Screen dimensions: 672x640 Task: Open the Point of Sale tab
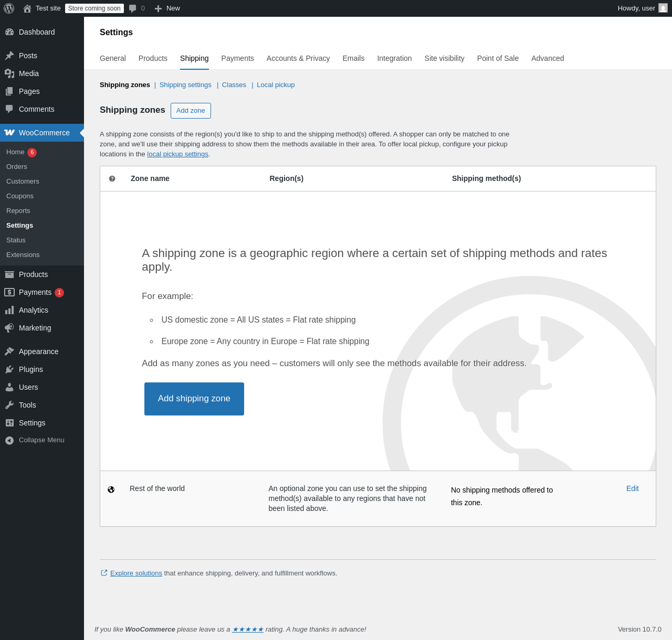click(x=498, y=58)
